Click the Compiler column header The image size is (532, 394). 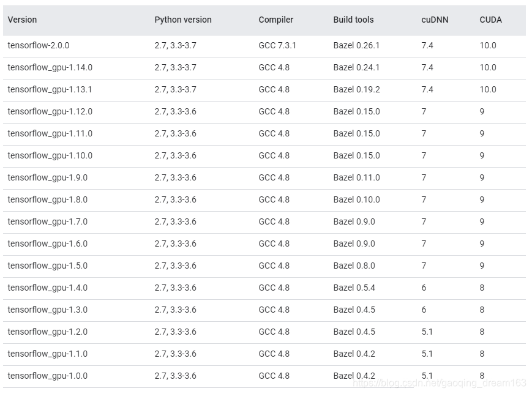275,20
